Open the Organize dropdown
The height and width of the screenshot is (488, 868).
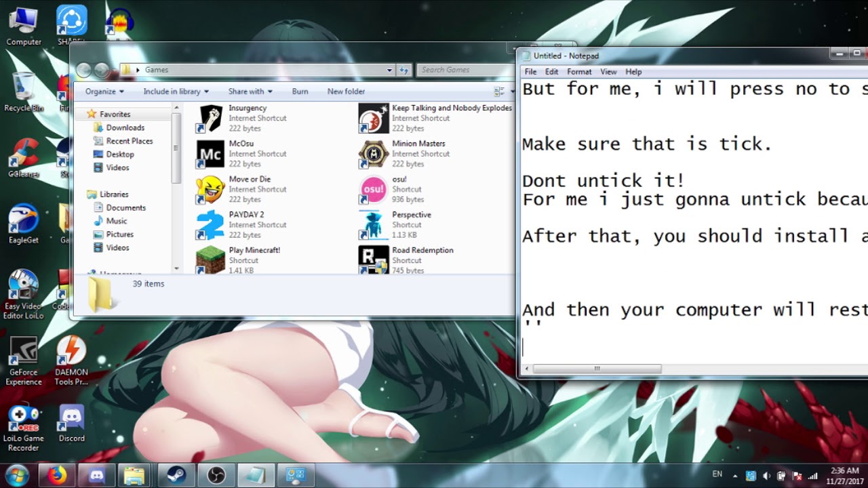[x=104, y=91]
